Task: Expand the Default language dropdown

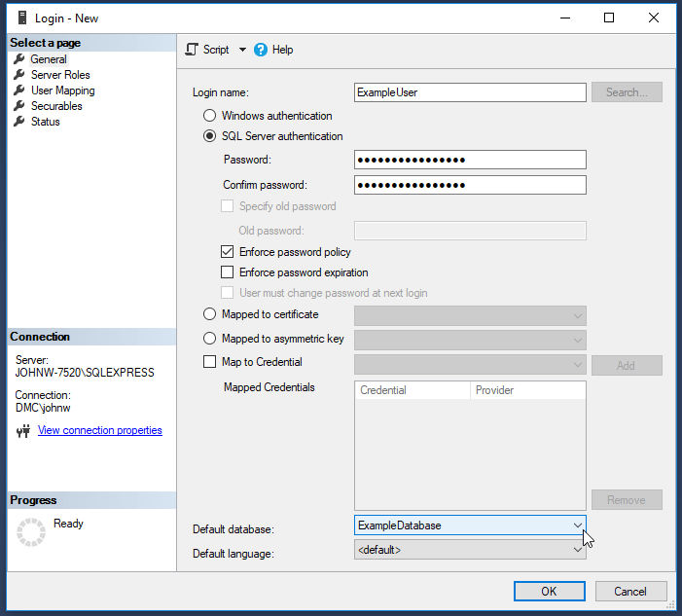Action: [577, 550]
